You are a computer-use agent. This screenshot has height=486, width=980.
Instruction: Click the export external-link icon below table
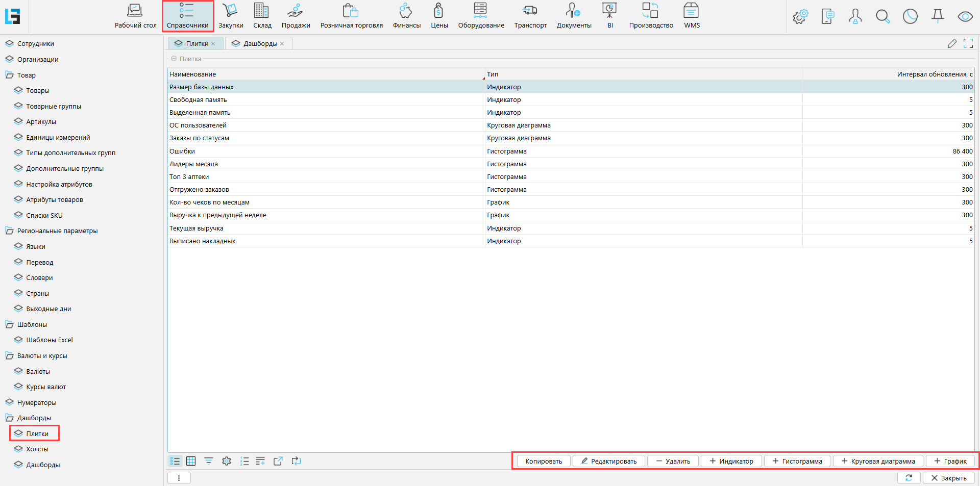coord(278,461)
